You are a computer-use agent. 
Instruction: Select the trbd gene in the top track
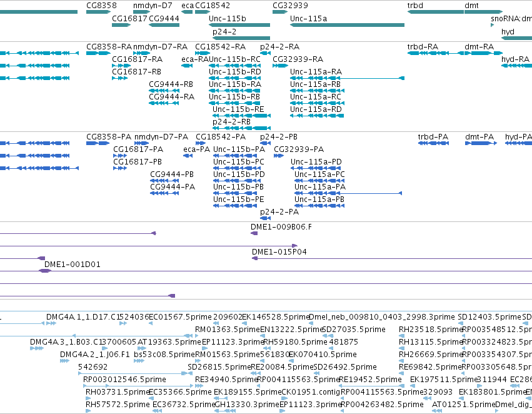435,12
